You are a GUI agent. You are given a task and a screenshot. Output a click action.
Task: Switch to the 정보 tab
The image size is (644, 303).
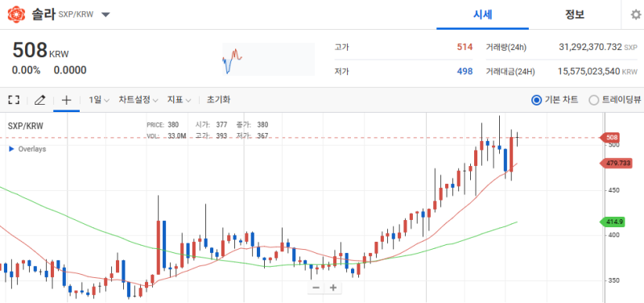pyautogui.click(x=575, y=15)
